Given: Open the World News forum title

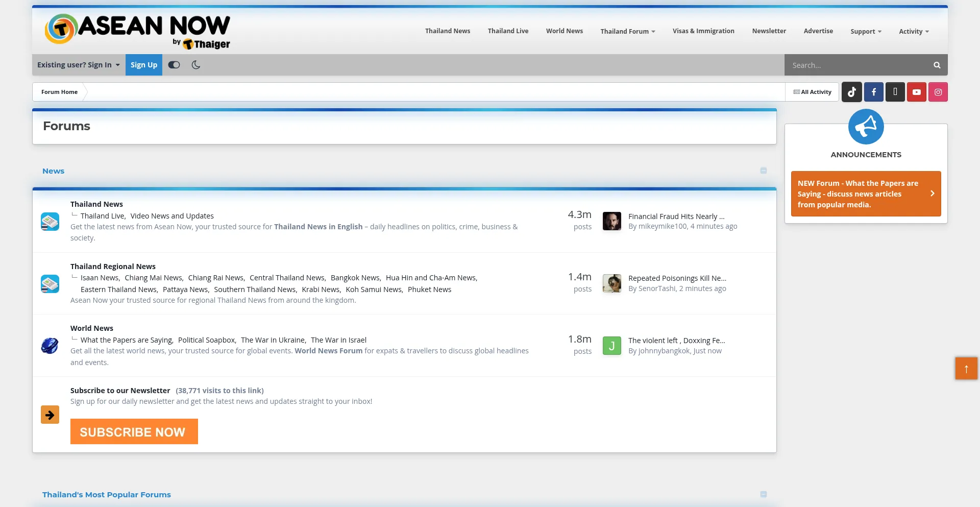Looking at the screenshot, I should [92, 328].
